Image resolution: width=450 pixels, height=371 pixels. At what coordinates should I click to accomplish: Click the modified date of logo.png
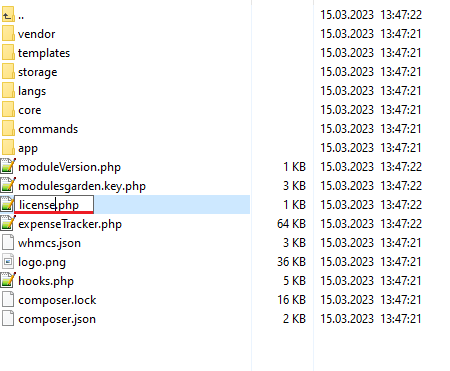click(371, 262)
